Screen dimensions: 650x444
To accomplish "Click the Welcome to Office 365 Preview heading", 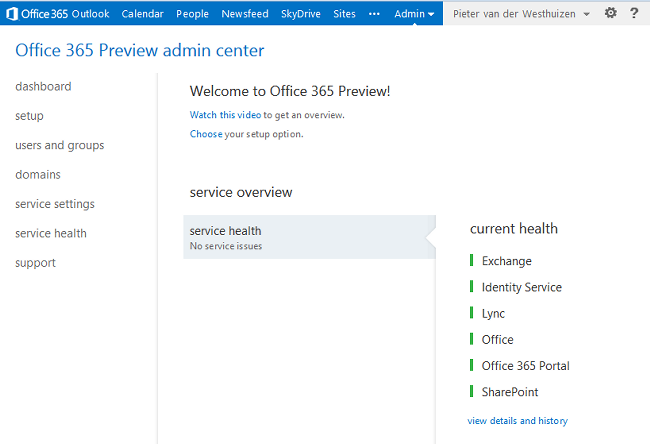I will click(290, 91).
